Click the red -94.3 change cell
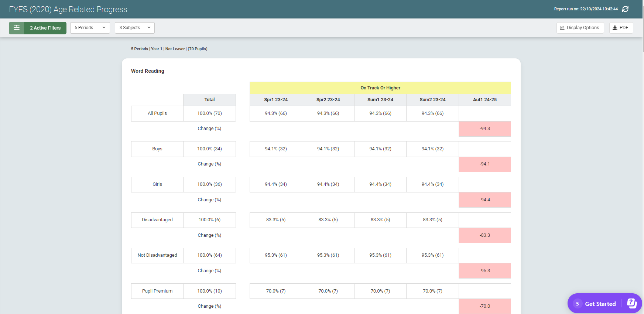Screen dimensions: 644x314 (484, 129)
